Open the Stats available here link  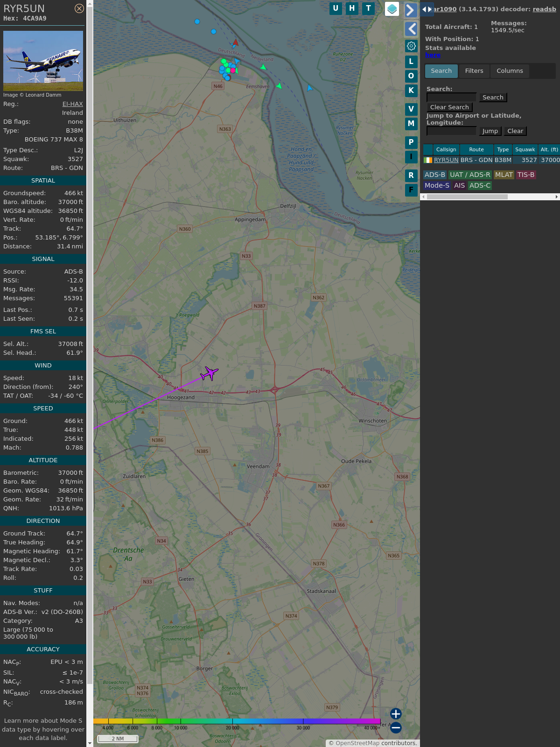433,55
